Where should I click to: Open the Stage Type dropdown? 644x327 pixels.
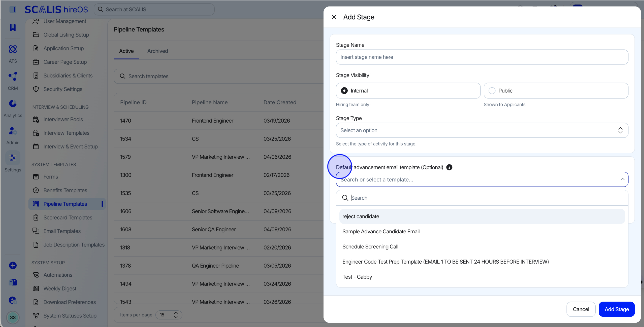(482, 130)
